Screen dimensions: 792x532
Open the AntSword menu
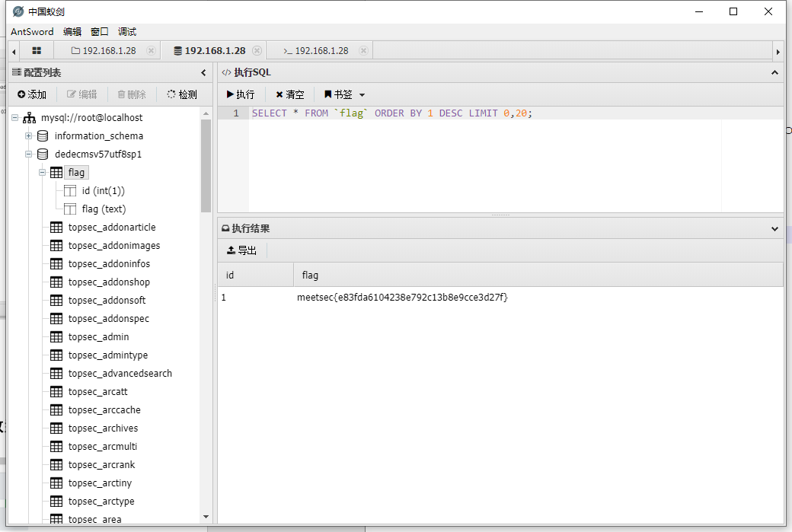tap(32, 31)
